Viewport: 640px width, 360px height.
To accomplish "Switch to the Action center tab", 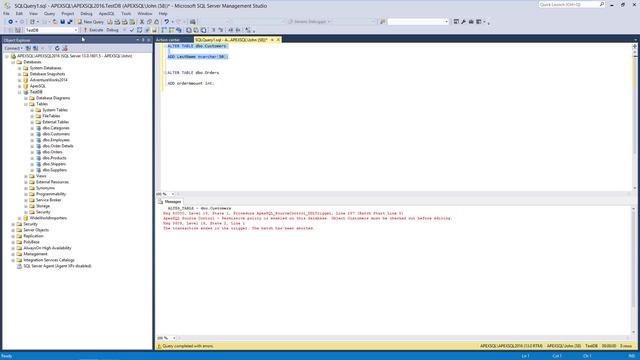I will (168, 40).
